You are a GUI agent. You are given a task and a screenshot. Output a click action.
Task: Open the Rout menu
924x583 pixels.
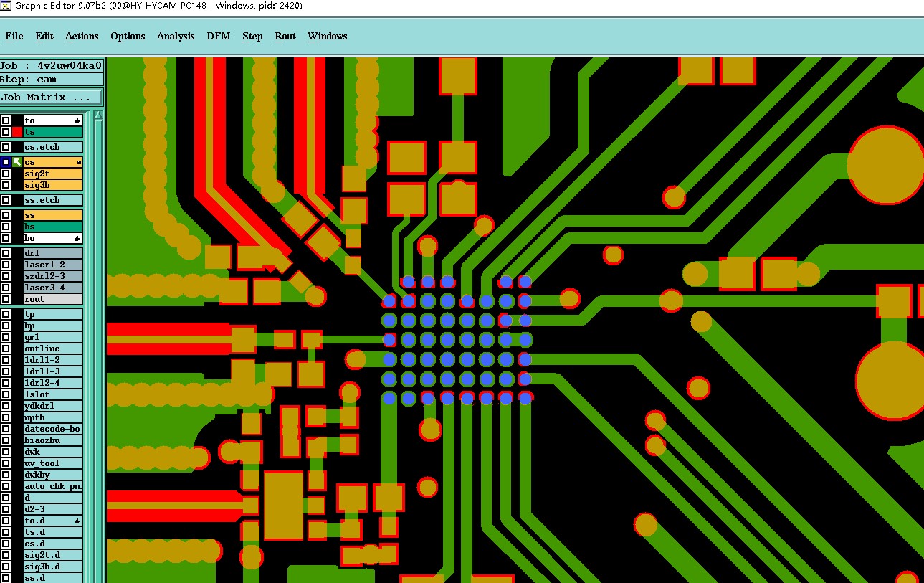285,36
